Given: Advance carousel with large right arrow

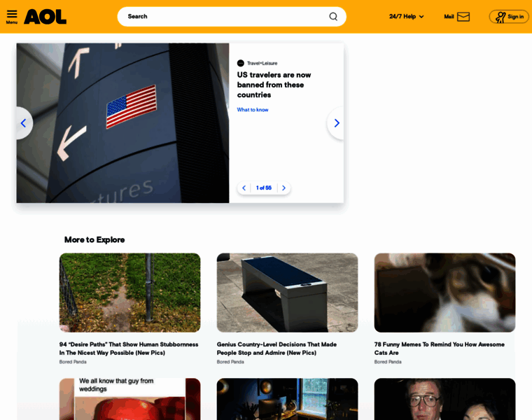Looking at the screenshot, I should (x=336, y=122).
